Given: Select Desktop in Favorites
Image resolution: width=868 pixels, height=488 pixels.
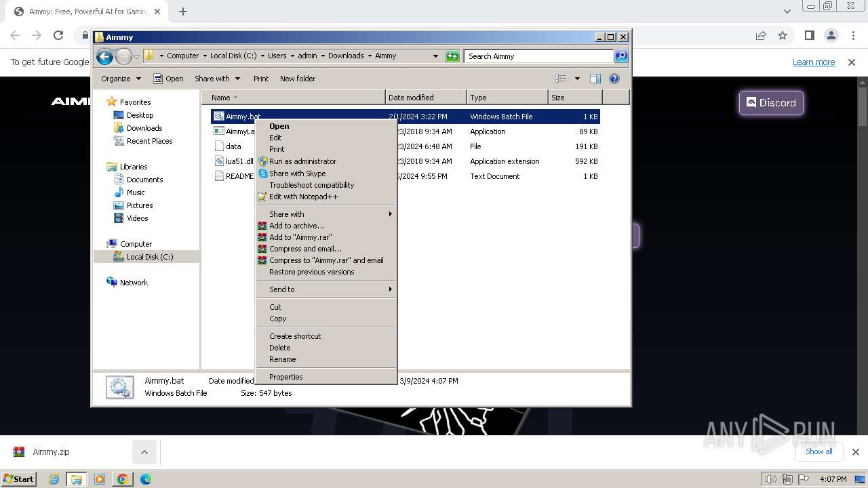Looking at the screenshot, I should point(140,115).
